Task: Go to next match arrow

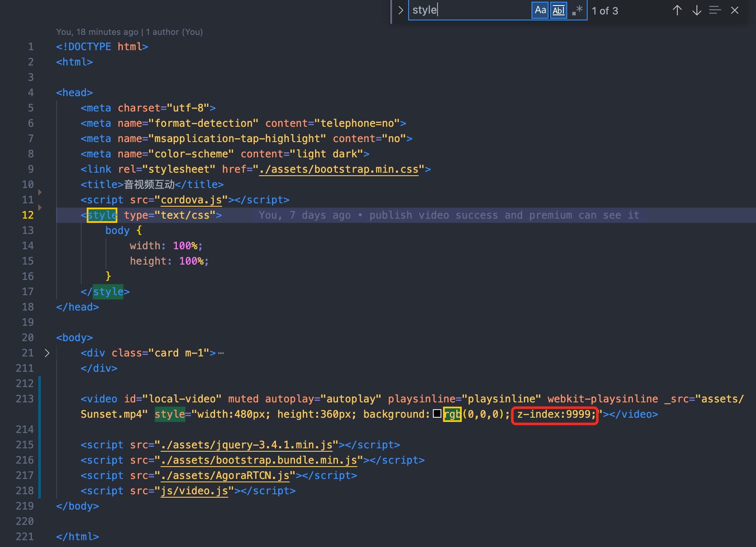Action: point(696,10)
